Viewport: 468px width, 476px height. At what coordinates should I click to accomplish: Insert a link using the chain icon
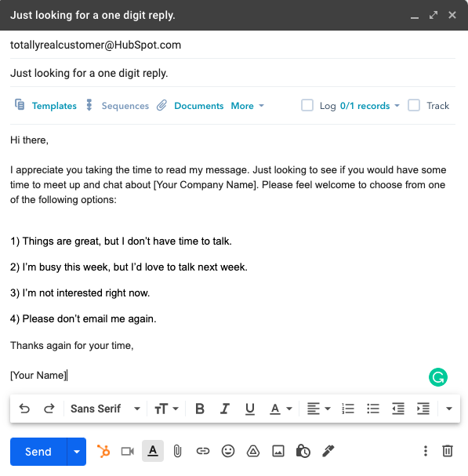point(203,451)
